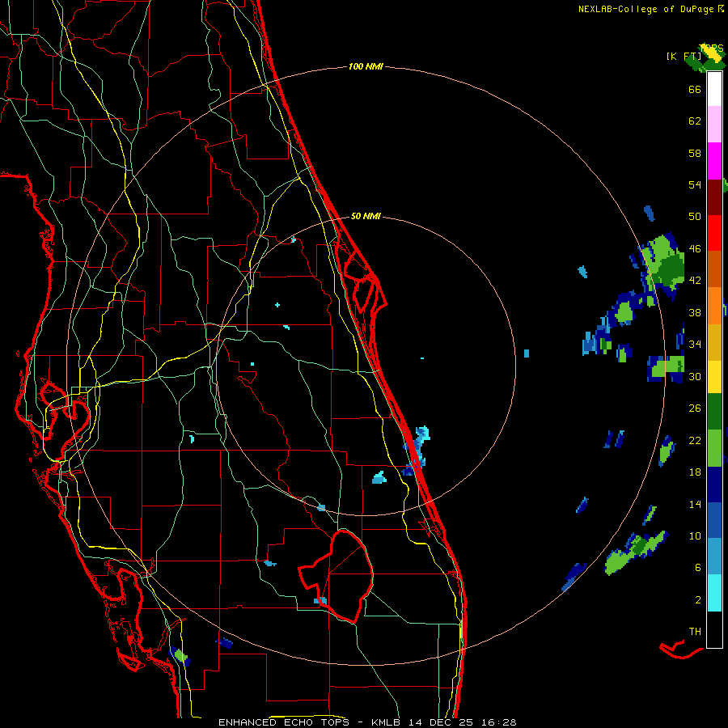
Task: Click the 100 NMI range ring label
Action: click(366, 66)
